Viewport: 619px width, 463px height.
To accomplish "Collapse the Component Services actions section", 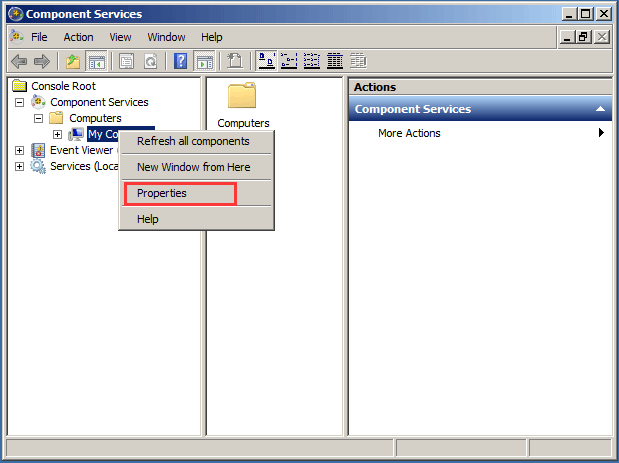I will 600,109.
